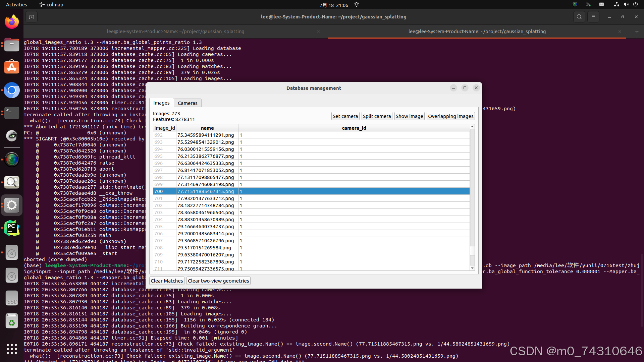
Task: Launch Firefox from the dock
Action: [x=12, y=22]
